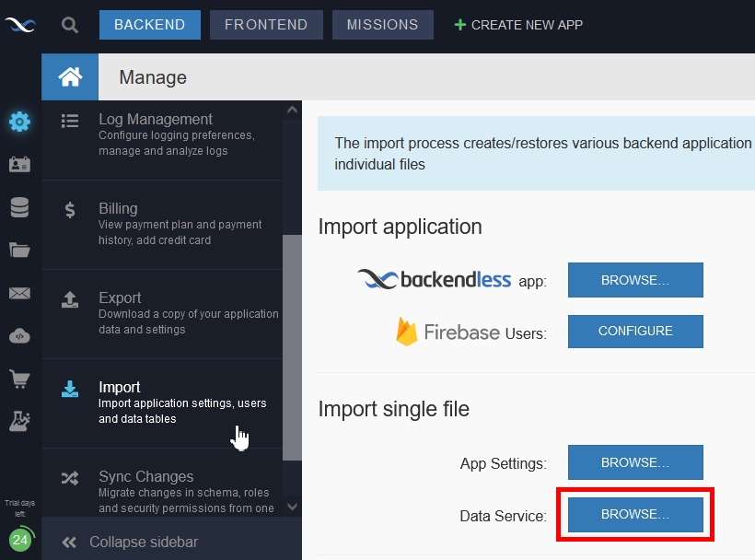Click the sidebar scroll up arrow
755x560 pixels.
tap(292, 110)
